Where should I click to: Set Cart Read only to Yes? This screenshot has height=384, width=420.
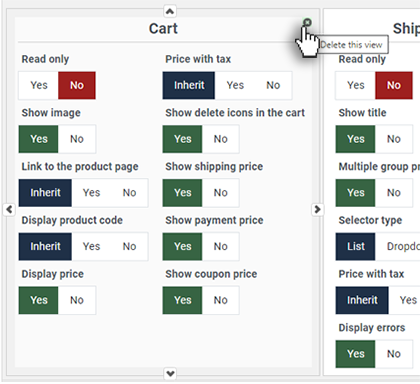pos(39,85)
